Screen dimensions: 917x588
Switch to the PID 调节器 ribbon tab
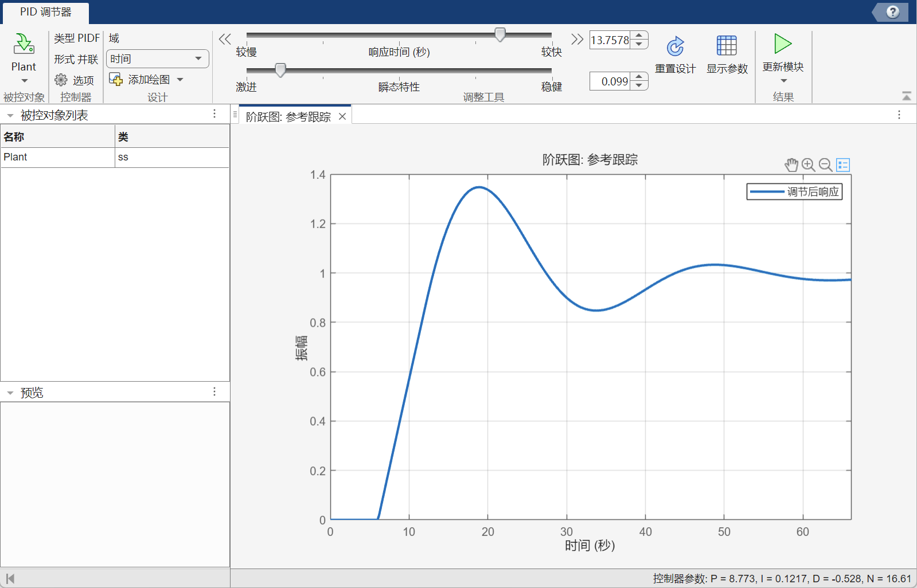click(x=45, y=12)
